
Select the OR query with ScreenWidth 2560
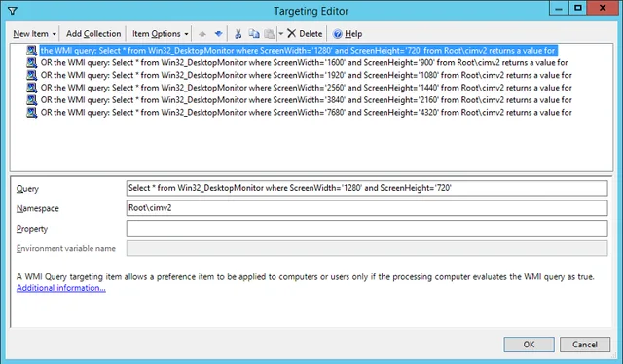[306, 88]
